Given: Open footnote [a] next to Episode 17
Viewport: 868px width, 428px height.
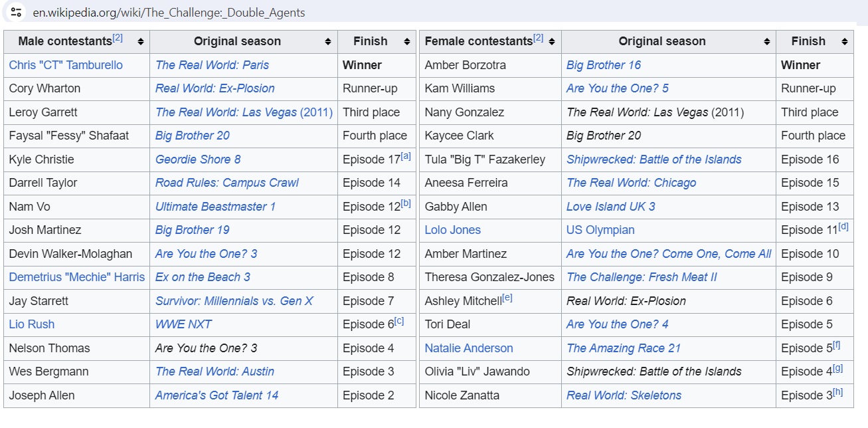Looking at the screenshot, I should point(406,156).
